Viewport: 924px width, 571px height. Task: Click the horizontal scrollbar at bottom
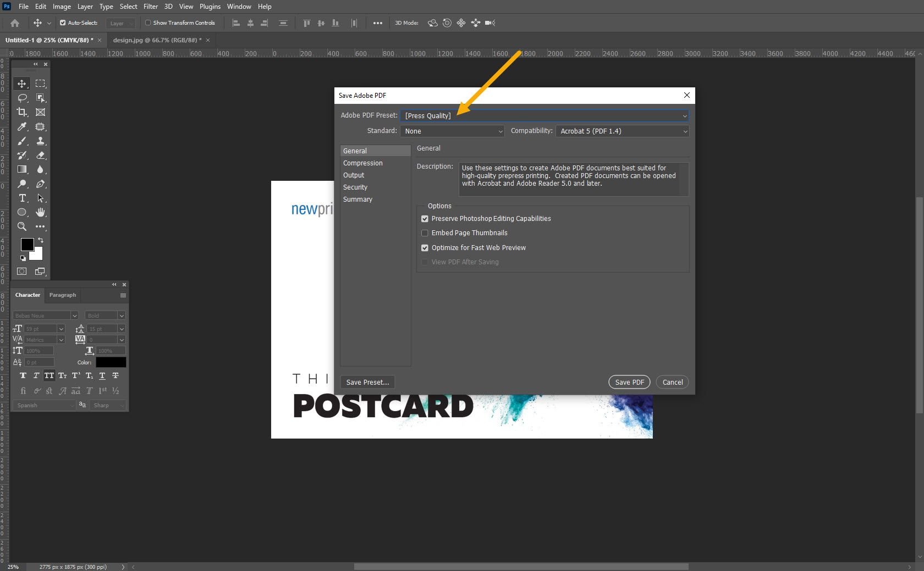pos(521,567)
